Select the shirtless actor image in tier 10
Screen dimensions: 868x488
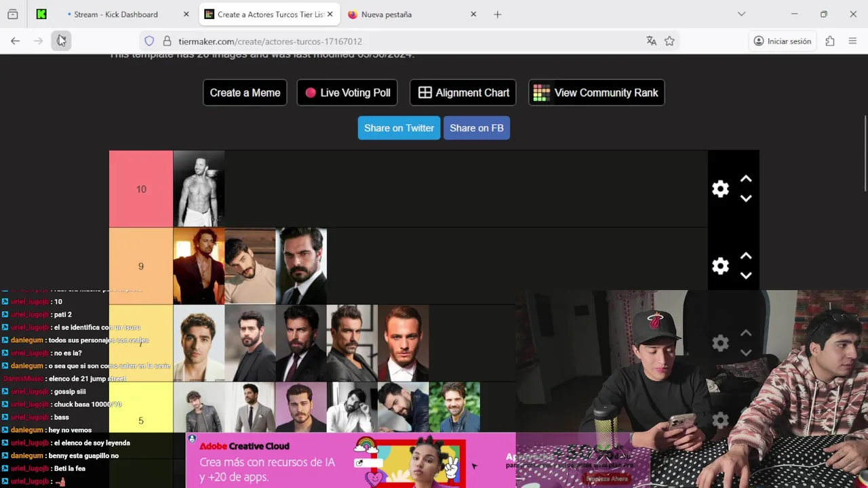(199, 189)
